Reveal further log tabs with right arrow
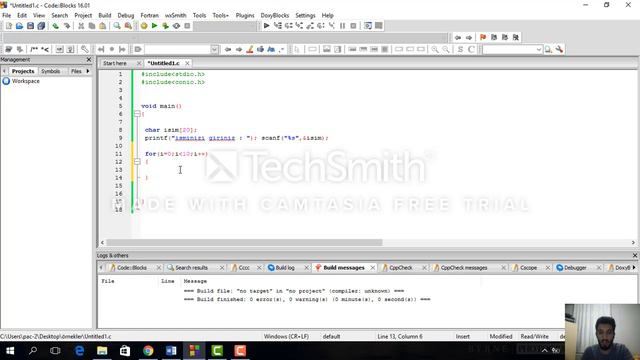The width and height of the screenshot is (640, 360). [634, 267]
